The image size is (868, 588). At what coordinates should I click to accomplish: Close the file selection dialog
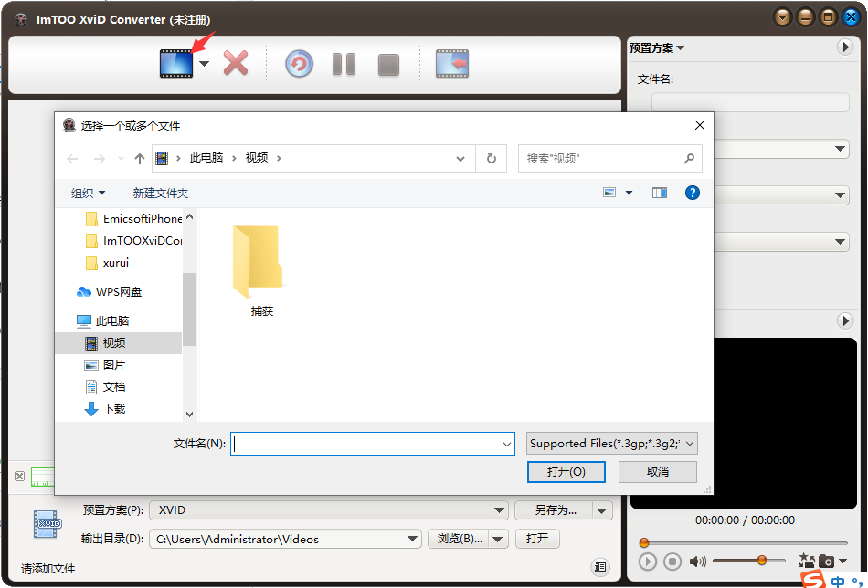click(x=700, y=126)
